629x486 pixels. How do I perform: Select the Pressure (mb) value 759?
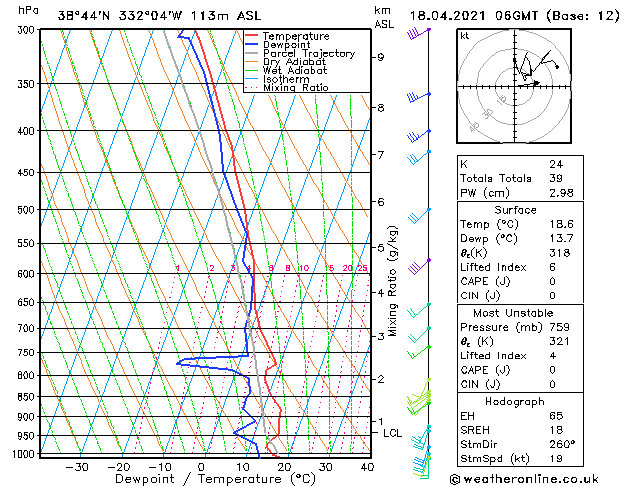click(560, 327)
